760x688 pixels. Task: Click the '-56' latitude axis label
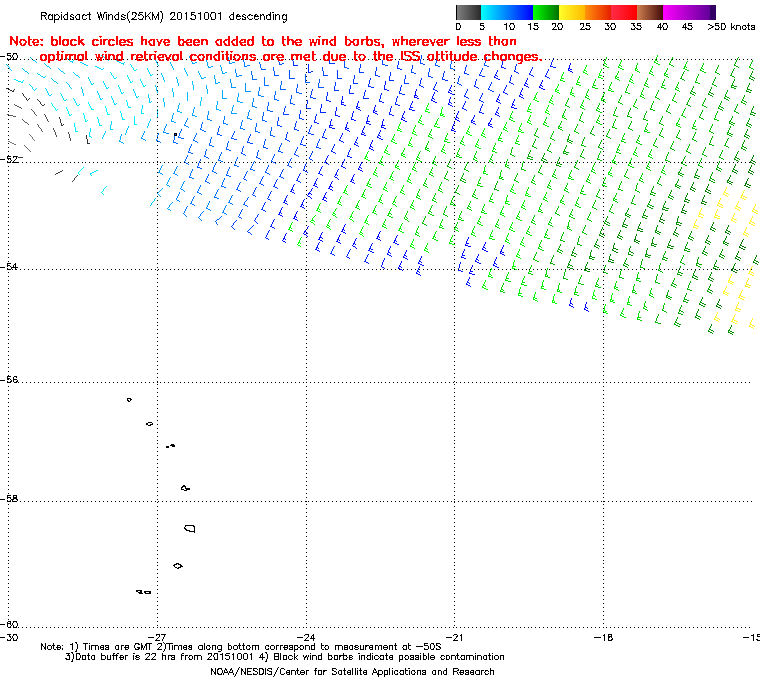[9, 380]
